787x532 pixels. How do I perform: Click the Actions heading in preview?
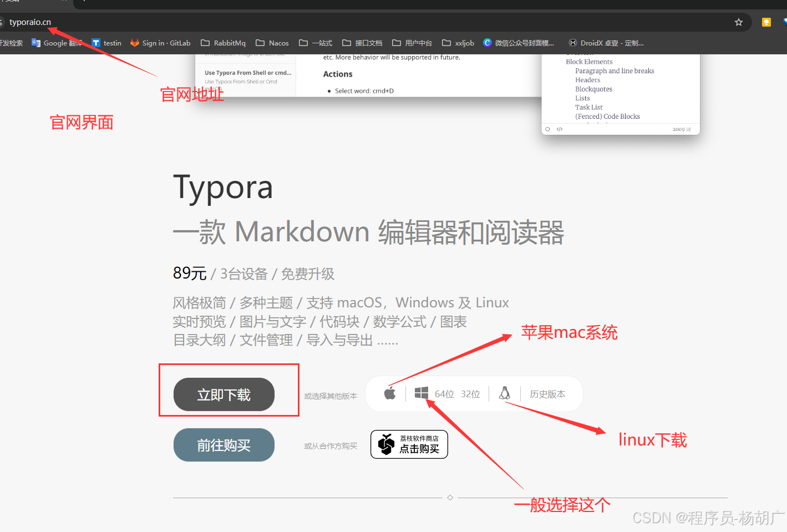(338, 74)
